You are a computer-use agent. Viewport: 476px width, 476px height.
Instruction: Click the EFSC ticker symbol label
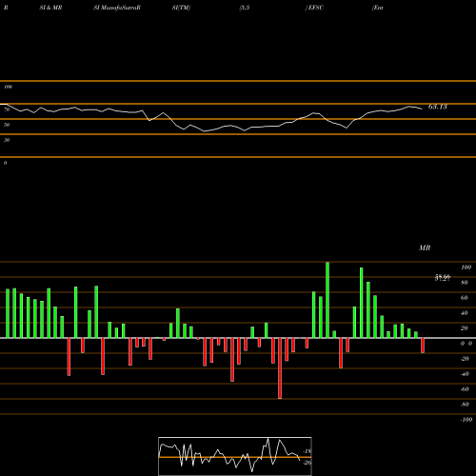point(315,8)
